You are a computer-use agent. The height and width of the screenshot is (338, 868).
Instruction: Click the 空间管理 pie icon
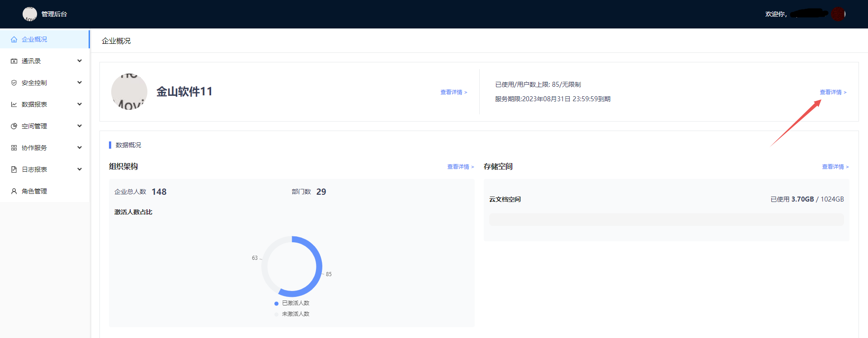pyautogui.click(x=14, y=126)
